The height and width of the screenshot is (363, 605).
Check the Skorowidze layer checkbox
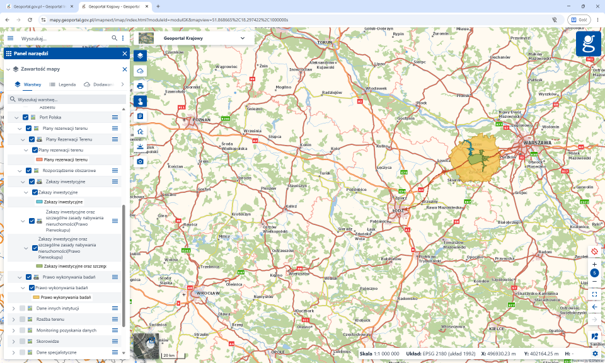(x=22, y=341)
